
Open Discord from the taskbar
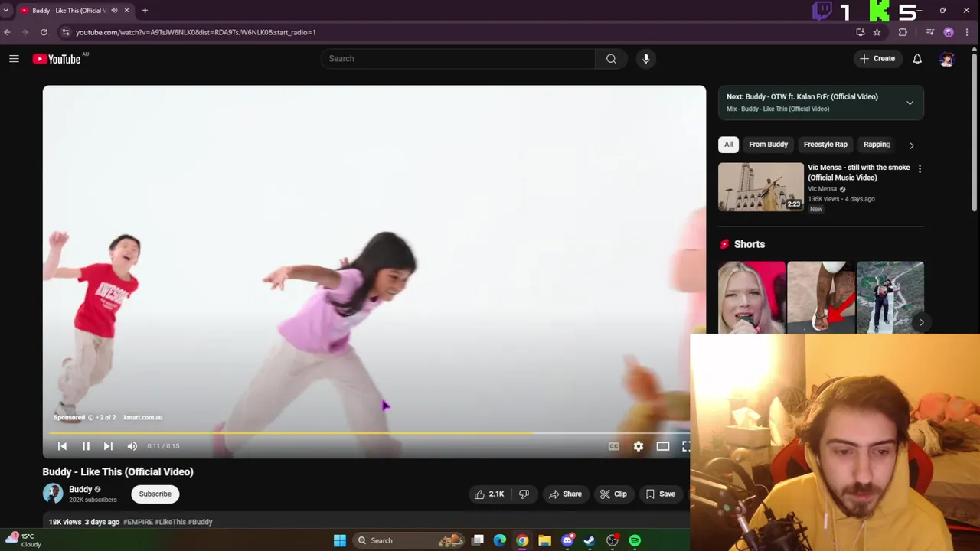click(567, 541)
